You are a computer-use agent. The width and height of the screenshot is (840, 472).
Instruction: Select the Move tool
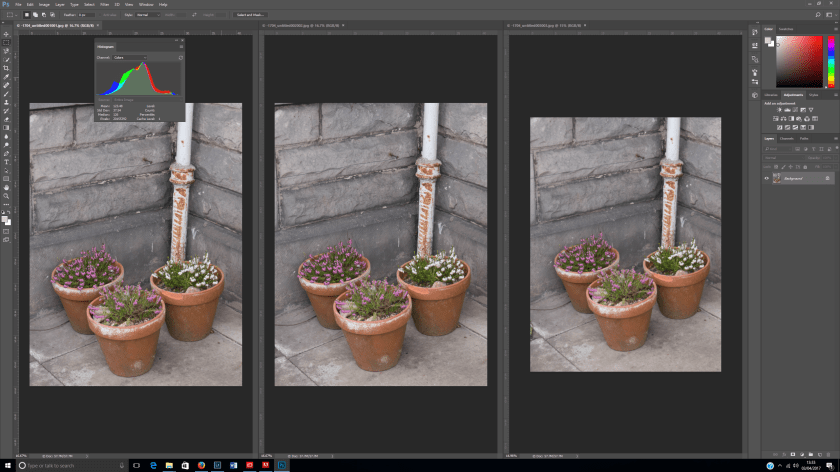coord(6,34)
